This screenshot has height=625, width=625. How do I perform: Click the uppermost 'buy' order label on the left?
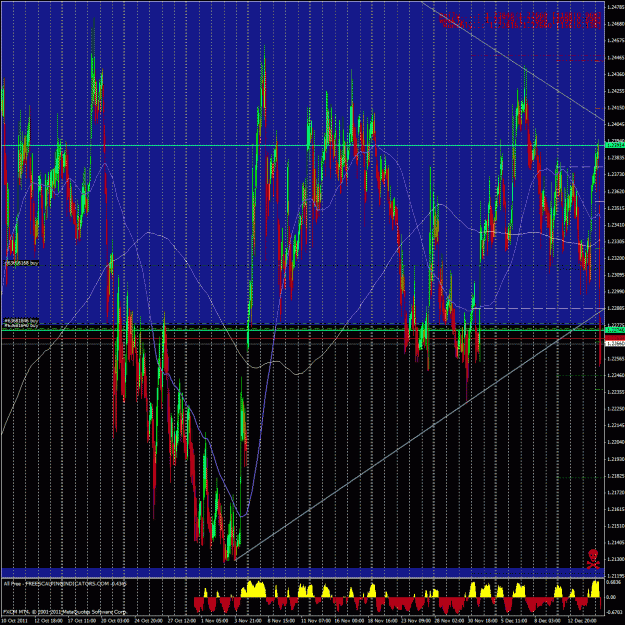[21, 263]
